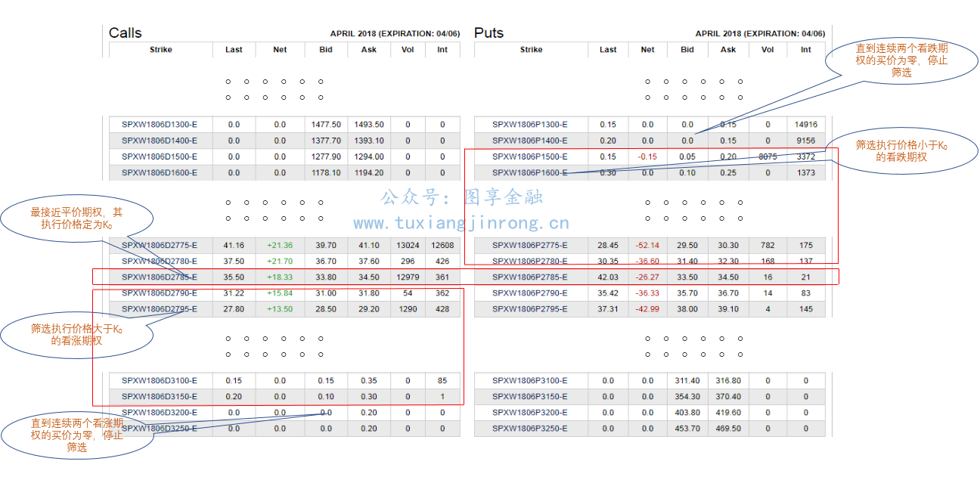Click the Calls section heading

(x=126, y=33)
